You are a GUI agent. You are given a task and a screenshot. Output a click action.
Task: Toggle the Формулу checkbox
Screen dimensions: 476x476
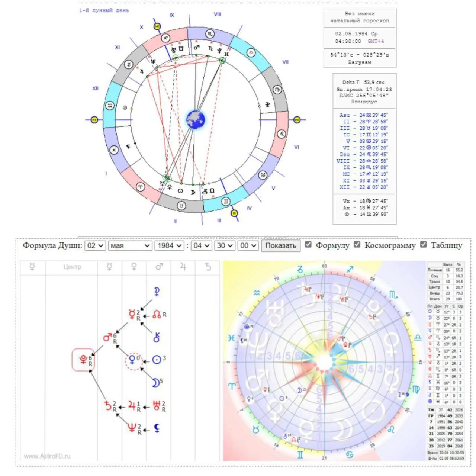click(x=308, y=244)
